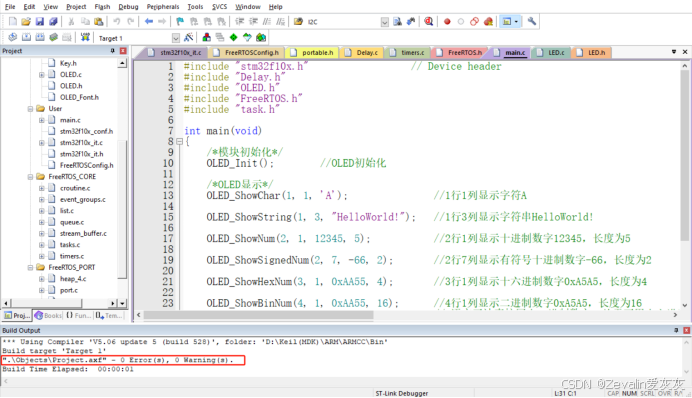Viewport: 692px width, 398px height.
Task: Batch build icon
Action: coord(53,38)
